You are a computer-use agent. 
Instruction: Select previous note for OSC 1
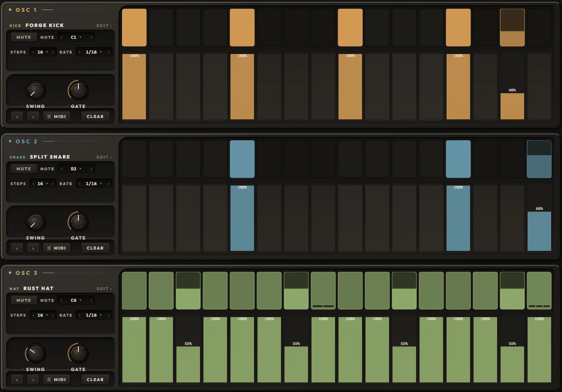61,37
